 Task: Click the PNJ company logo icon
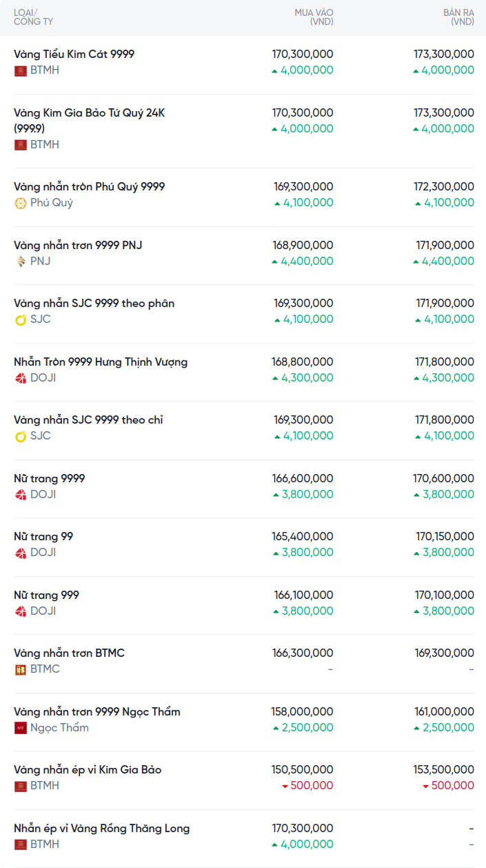point(21,262)
